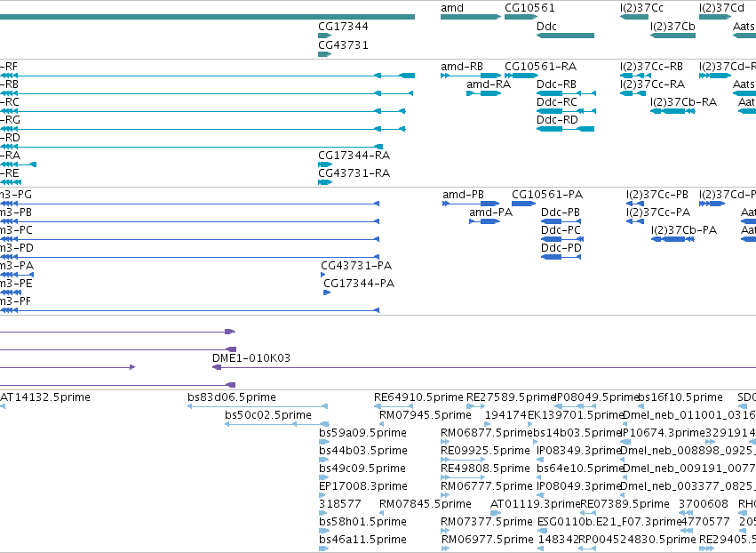
Task: Select the Ddc-PC protein label
Action: [x=561, y=230]
